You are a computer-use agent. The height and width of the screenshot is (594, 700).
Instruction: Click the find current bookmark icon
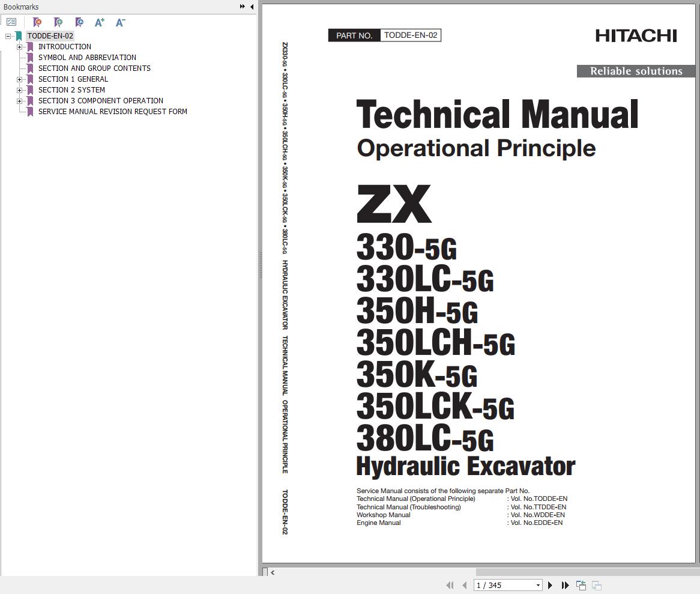[79, 22]
